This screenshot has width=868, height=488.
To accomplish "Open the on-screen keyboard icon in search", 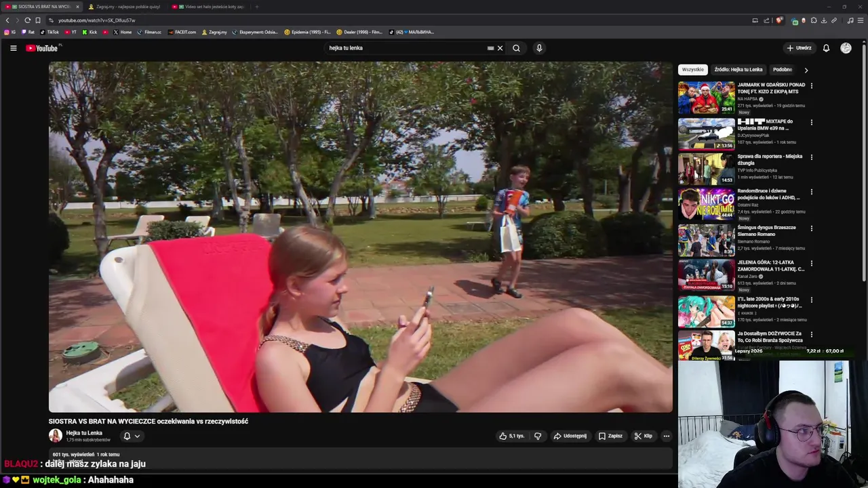I will click(490, 48).
